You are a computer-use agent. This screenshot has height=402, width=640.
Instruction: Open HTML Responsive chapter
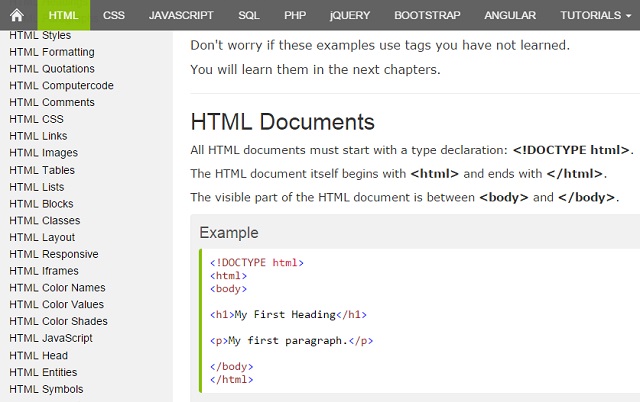[x=53, y=254]
